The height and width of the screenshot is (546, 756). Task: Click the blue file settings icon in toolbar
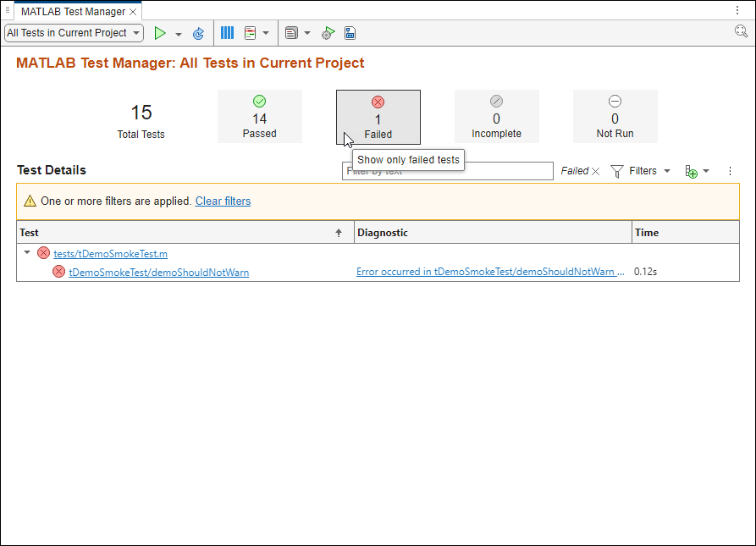350,33
